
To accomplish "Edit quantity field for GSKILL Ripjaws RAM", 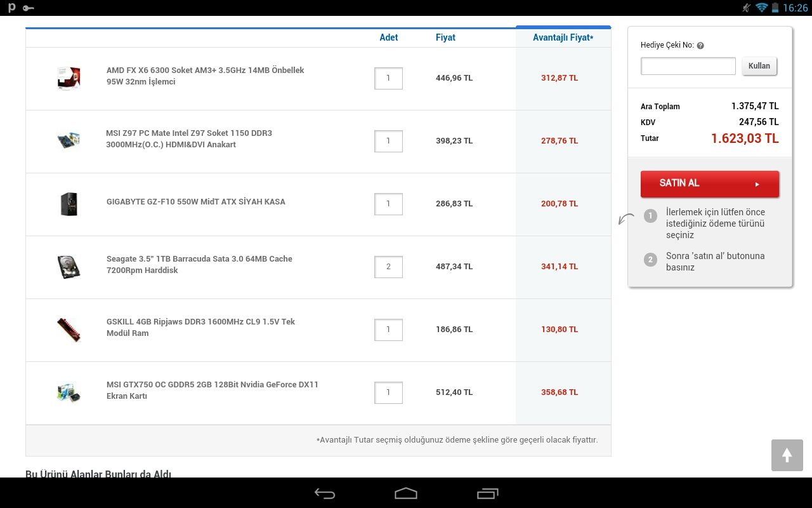I will point(388,330).
